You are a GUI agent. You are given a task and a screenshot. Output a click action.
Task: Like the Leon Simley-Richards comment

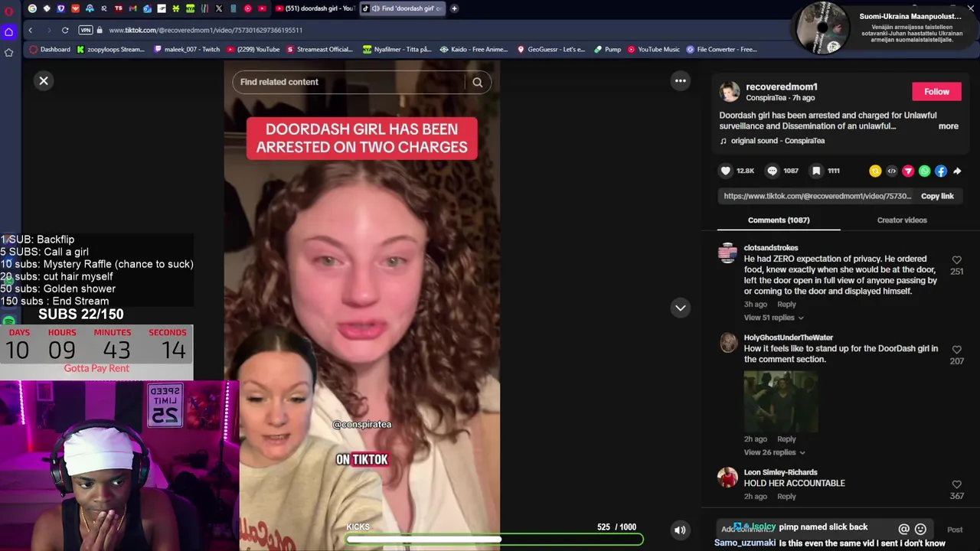click(x=956, y=484)
